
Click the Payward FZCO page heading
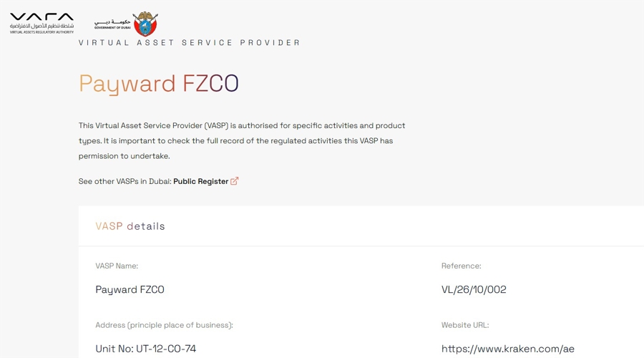click(159, 84)
